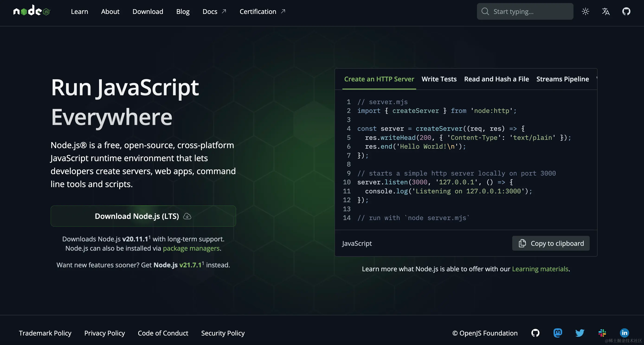Go to the Download menu item
The width and height of the screenshot is (644, 345).
(148, 12)
